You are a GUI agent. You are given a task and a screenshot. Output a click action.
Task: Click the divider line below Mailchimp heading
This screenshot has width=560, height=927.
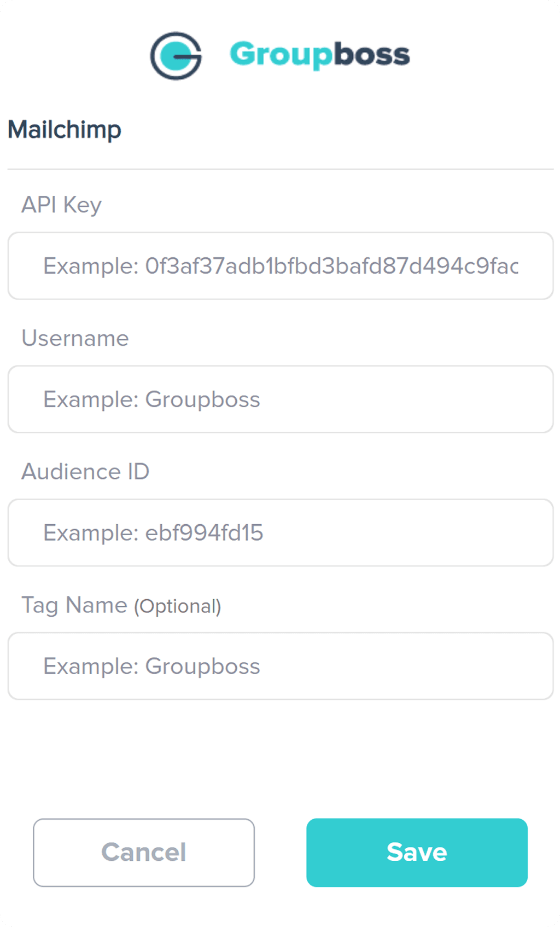pos(281,169)
